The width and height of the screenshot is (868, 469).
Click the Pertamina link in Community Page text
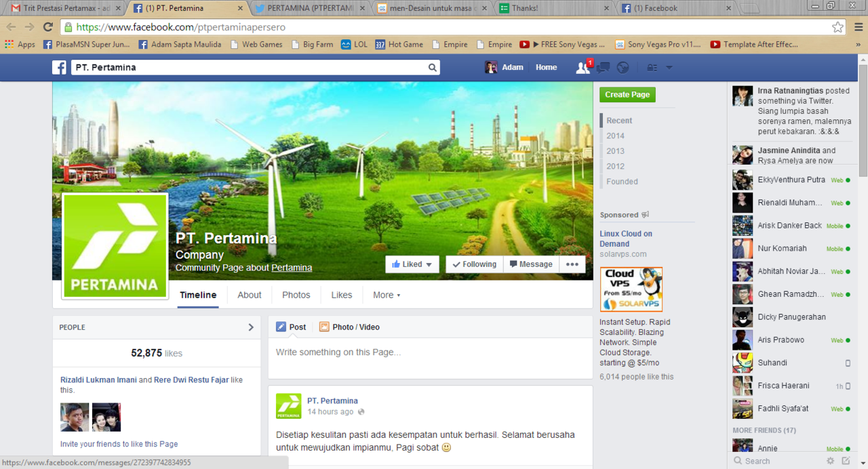click(x=292, y=268)
